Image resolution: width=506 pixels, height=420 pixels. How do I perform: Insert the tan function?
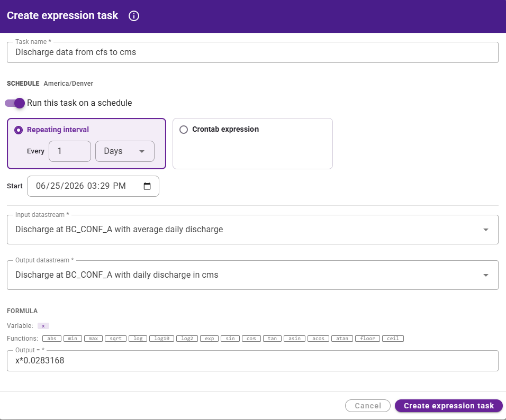[x=272, y=339]
